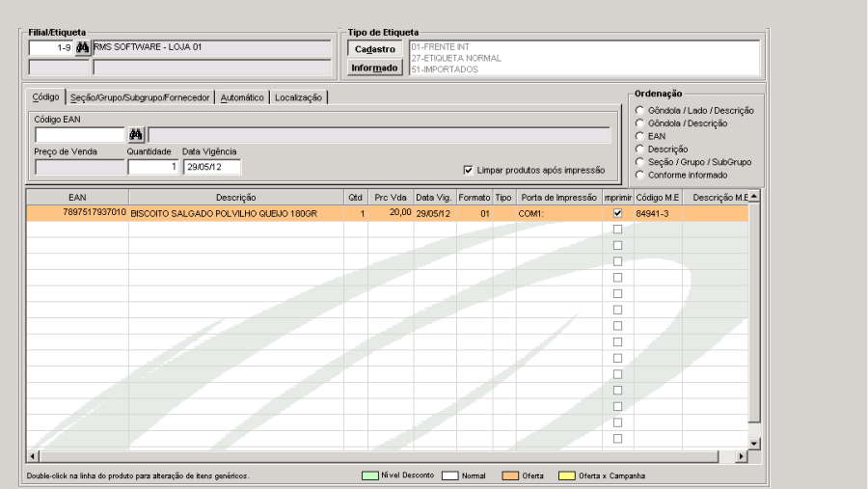868x489 pixels.
Task: Click the Oferta x Campanha yellow swatch
Action: [567, 475]
